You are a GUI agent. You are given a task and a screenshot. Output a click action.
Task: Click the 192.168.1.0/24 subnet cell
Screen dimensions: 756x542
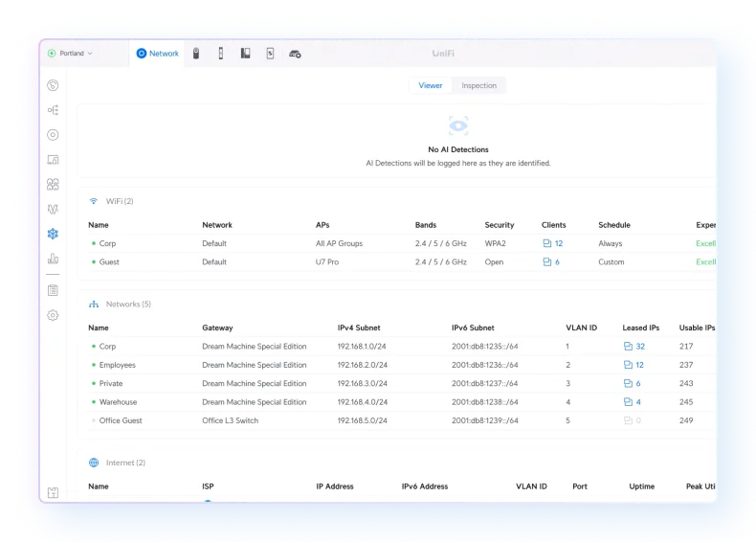362,346
